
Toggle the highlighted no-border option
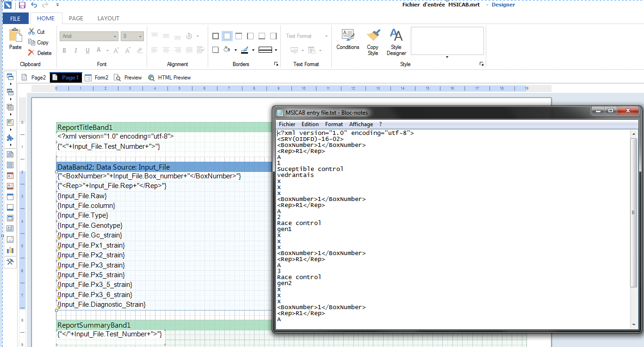pyautogui.click(x=227, y=36)
